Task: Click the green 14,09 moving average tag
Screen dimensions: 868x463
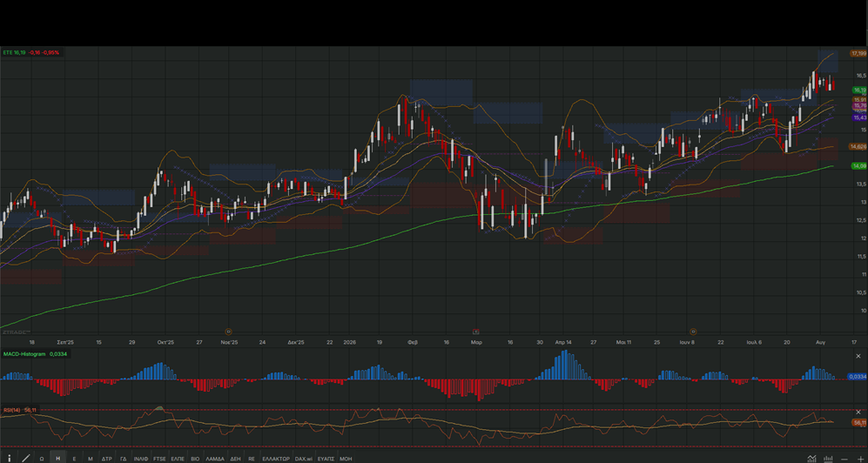Action: pos(859,166)
